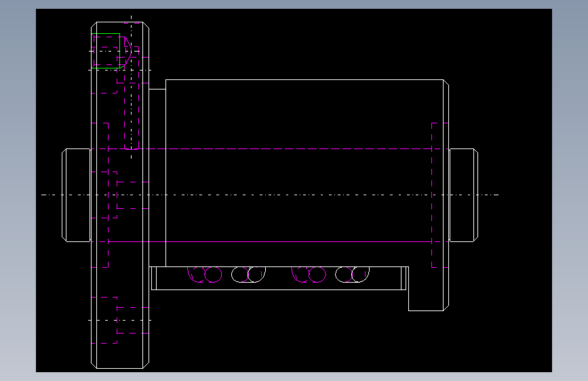Click the solid magenta horizontal line
This screenshot has width=588, height=381.
click(270, 242)
